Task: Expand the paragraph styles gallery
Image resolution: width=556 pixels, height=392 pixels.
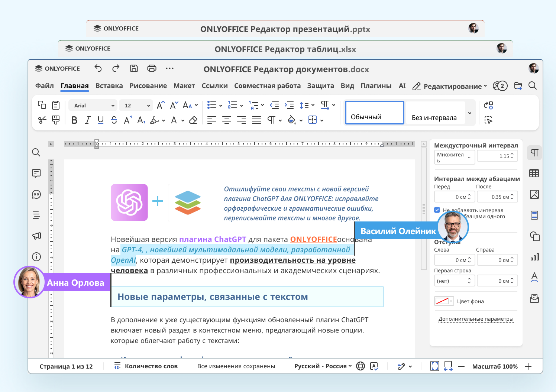Action: 469,113
